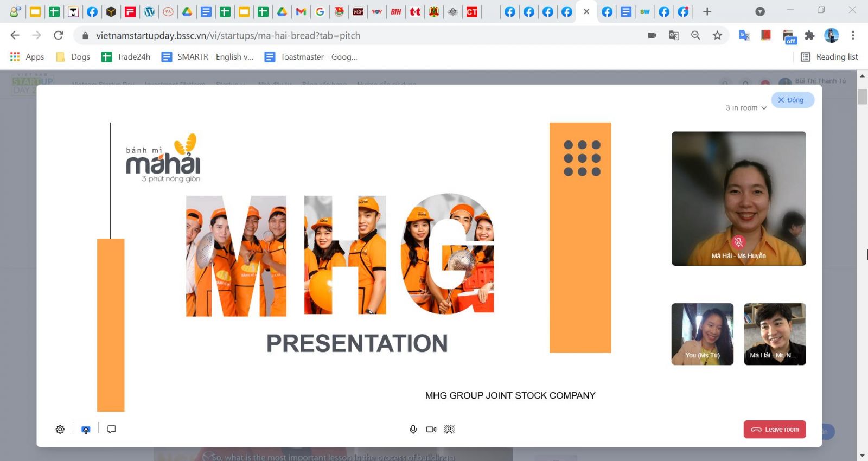The height and width of the screenshot is (461, 868).
Task: Close the room overlay with Đóng
Action: tap(793, 100)
